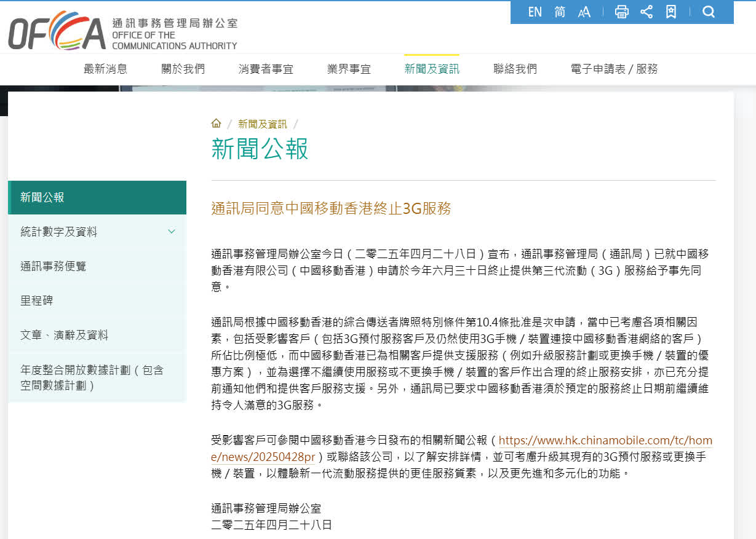Click the bookmark icon in top bar
This screenshot has width=756, height=539.
671,12
